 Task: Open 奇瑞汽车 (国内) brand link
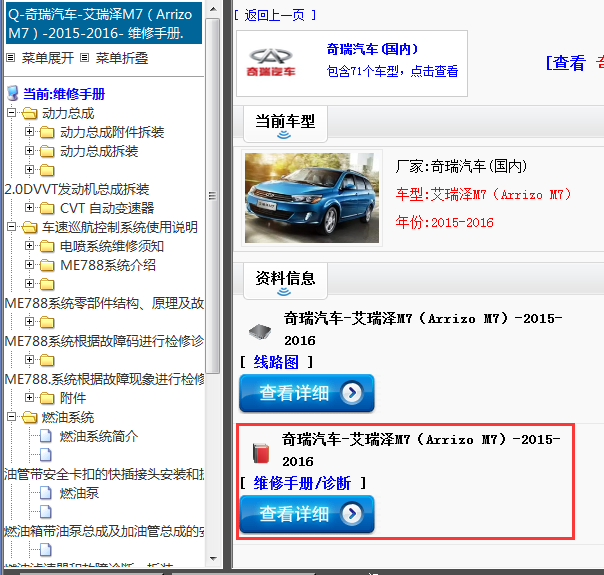(x=372, y=49)
